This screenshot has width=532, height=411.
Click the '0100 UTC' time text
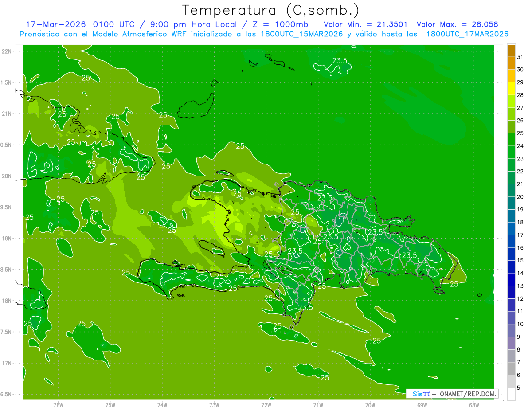click(x=114, y=24)
